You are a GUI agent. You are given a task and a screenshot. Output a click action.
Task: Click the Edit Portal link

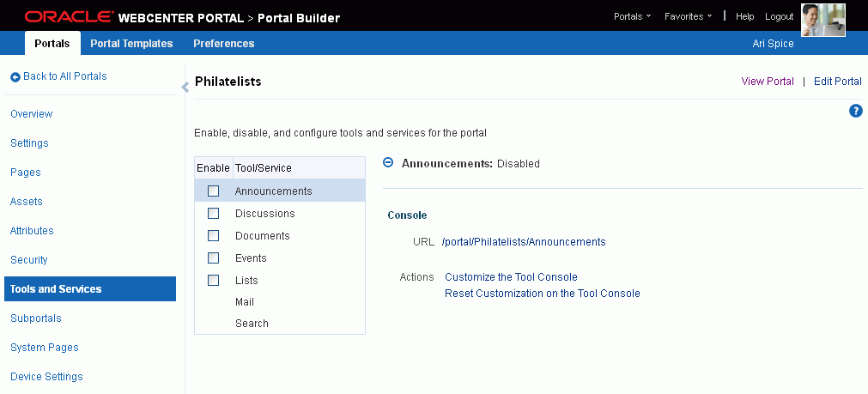click(838, 82)
